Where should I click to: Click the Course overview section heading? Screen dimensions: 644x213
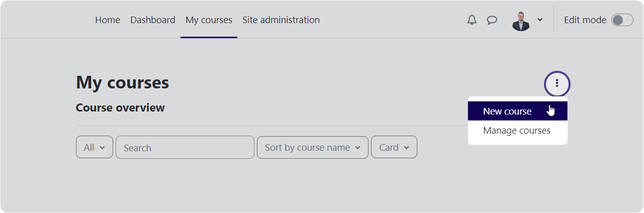(x=120, y=108)
